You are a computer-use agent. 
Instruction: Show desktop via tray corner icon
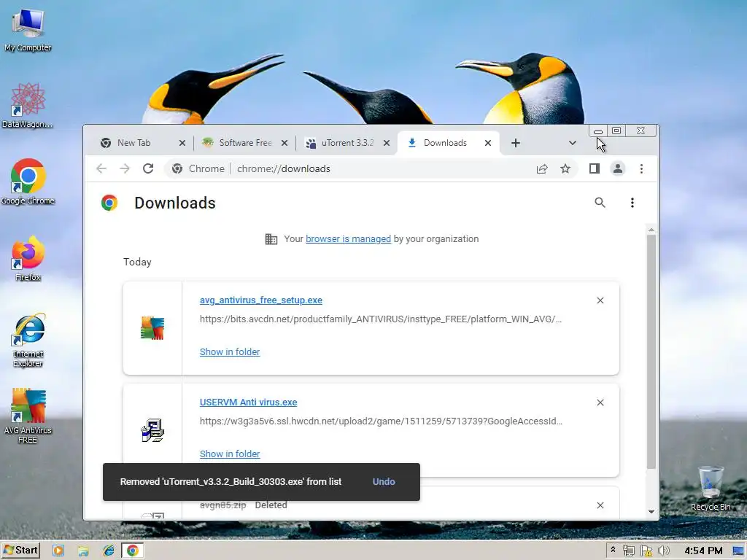coord(739,551)
